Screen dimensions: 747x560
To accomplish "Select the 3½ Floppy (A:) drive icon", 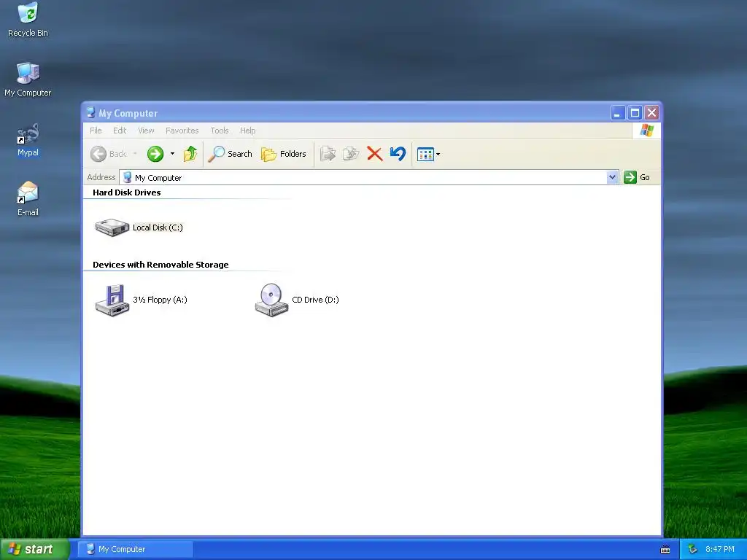I will coord(112,300).
